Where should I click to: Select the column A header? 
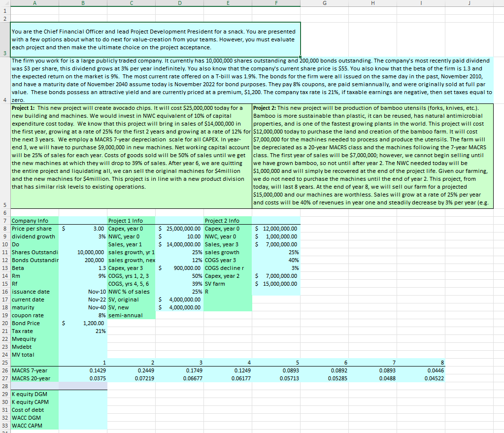[34, 3]
